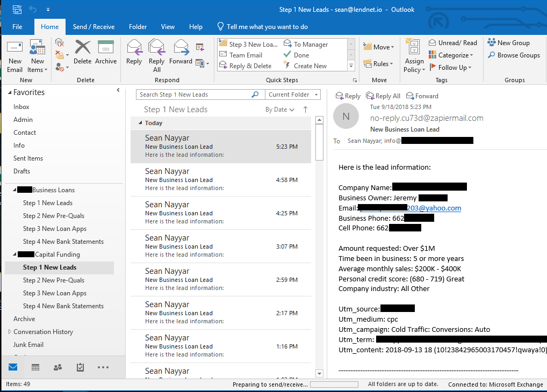Expand the Conversation History folder

pos(10,332)
